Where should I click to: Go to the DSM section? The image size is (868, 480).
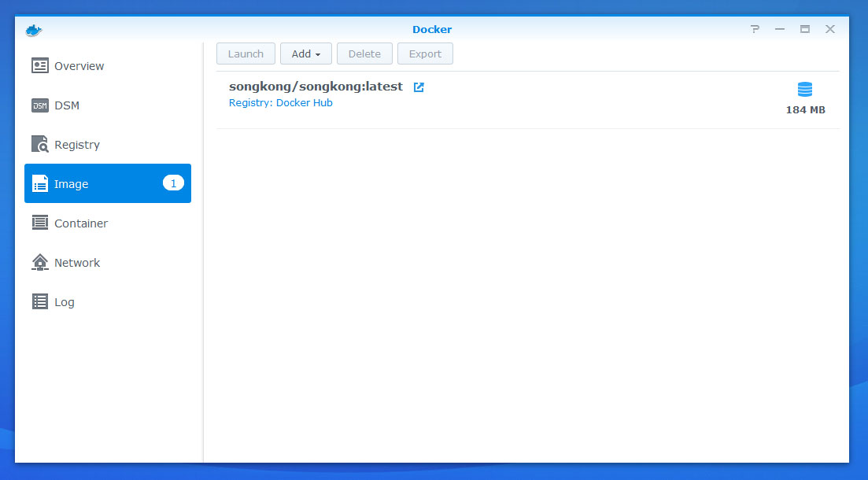107,105
